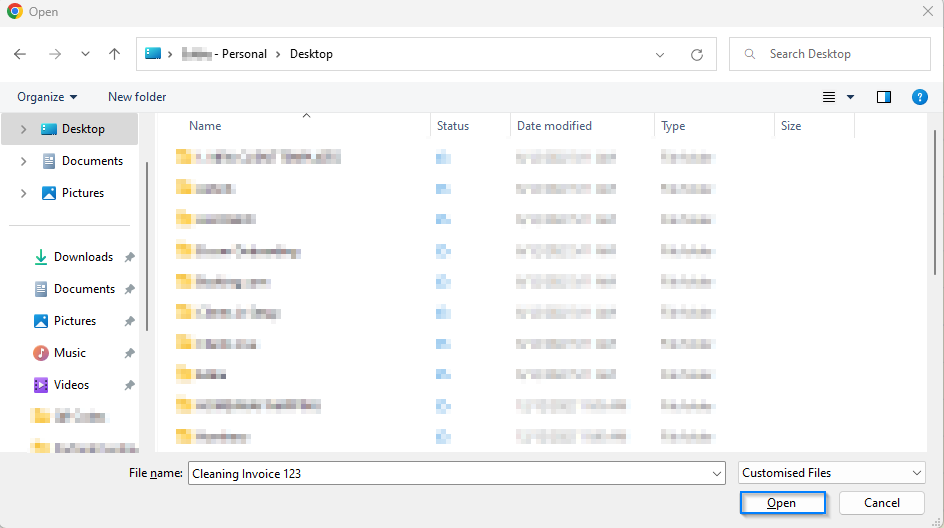Image resolution: width=944 pixels, height=528 pixels.
Task: Open the Customised Files type dropdown
Action: [832, 473]
